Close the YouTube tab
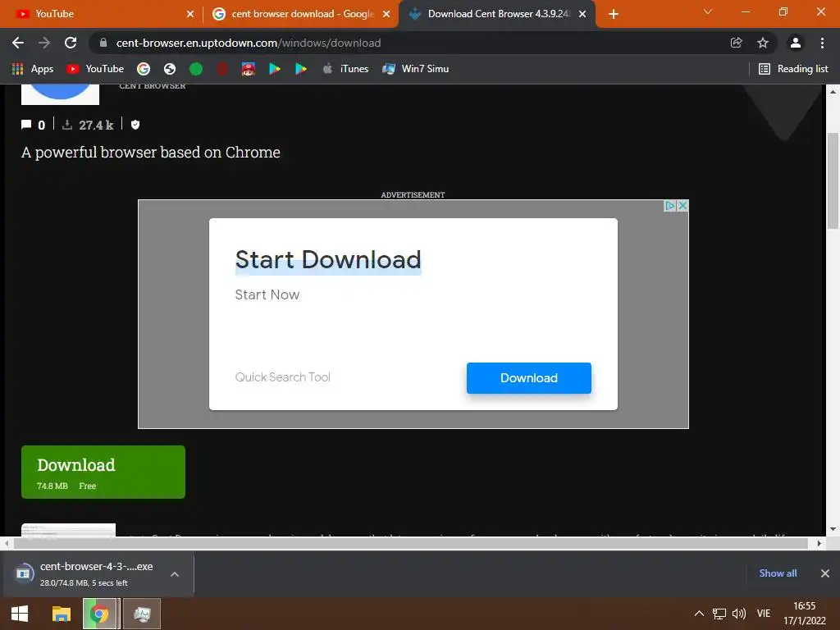This screenshot has height=630, width=840. [190, 14]
